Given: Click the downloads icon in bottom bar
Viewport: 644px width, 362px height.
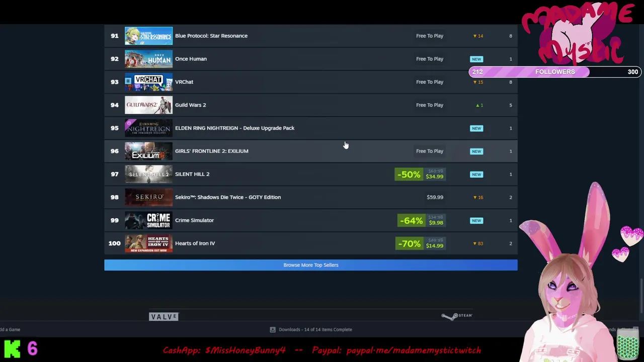Looking at the screenshot, I should [x=273, y=329].
